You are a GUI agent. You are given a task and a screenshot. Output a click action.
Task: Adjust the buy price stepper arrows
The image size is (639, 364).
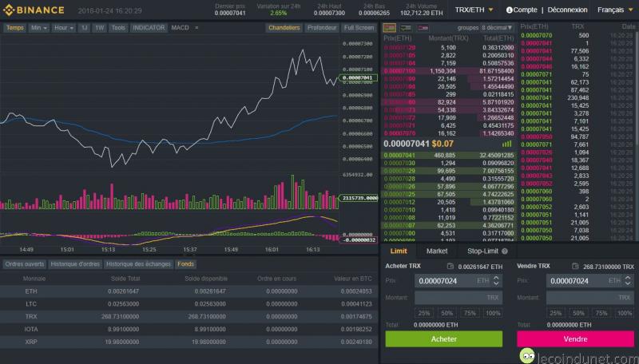[496, 280]
